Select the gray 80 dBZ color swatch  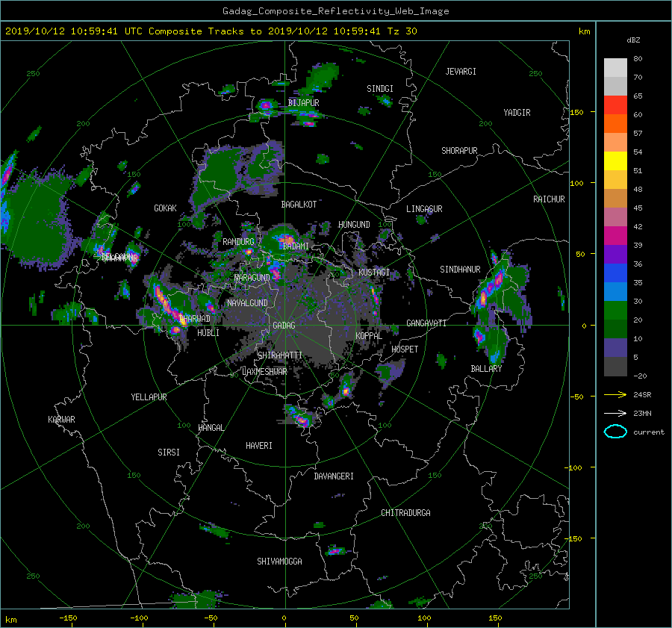point(615,67)
